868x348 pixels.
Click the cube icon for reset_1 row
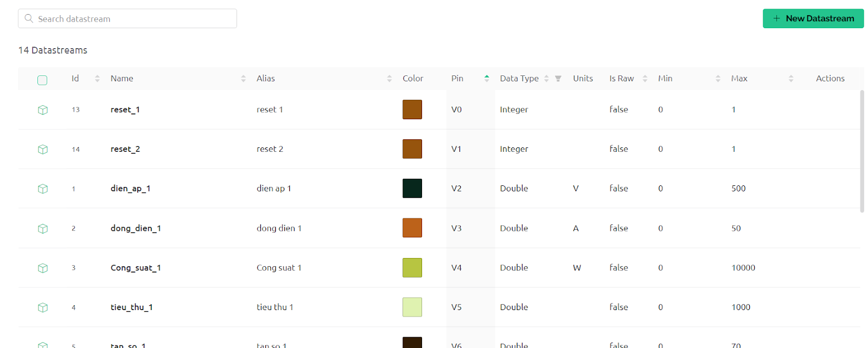(43, 109)
